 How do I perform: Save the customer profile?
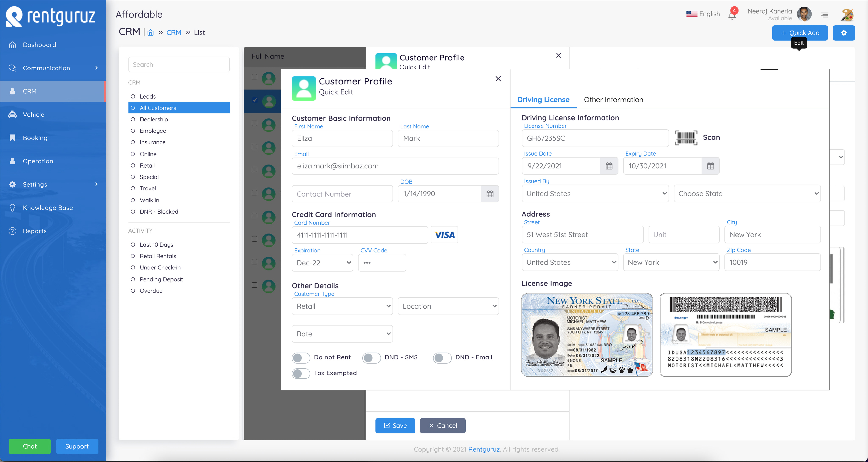395,425
